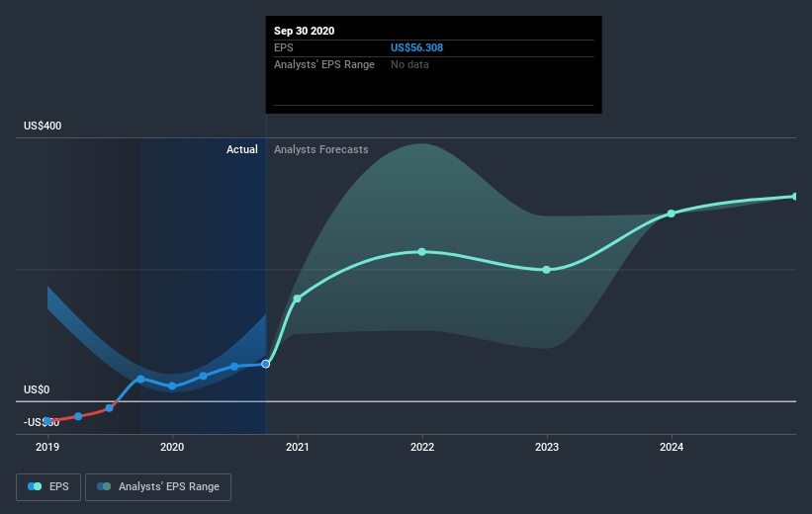Click the EPS data point at 2020
Screen dimensions: 812x514
pyautogui.click(x=172, y=386)
